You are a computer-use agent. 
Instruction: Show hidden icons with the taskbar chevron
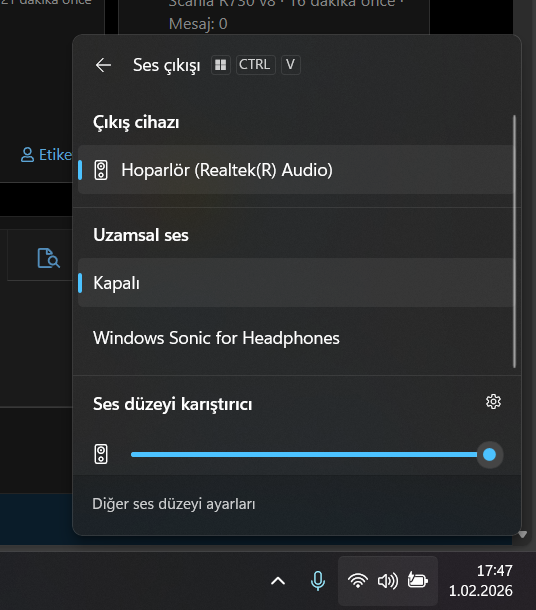pyautogui.click(x=278, y=581)
